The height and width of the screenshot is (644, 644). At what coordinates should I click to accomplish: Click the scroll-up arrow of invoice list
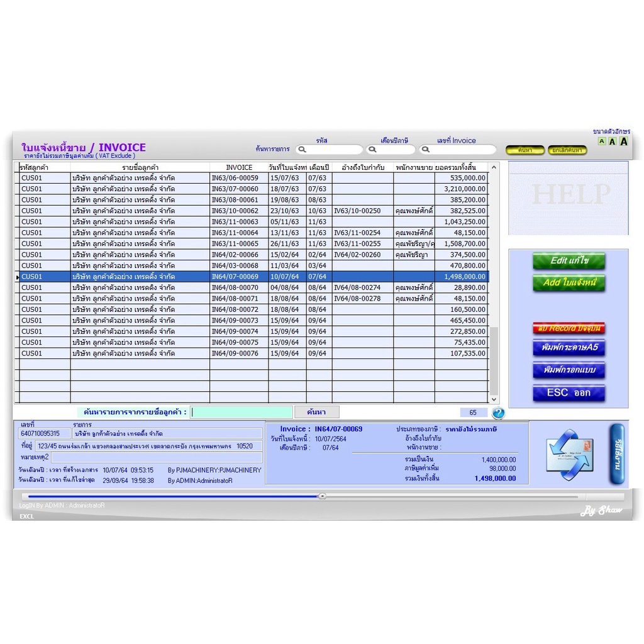tap(494, 167)
